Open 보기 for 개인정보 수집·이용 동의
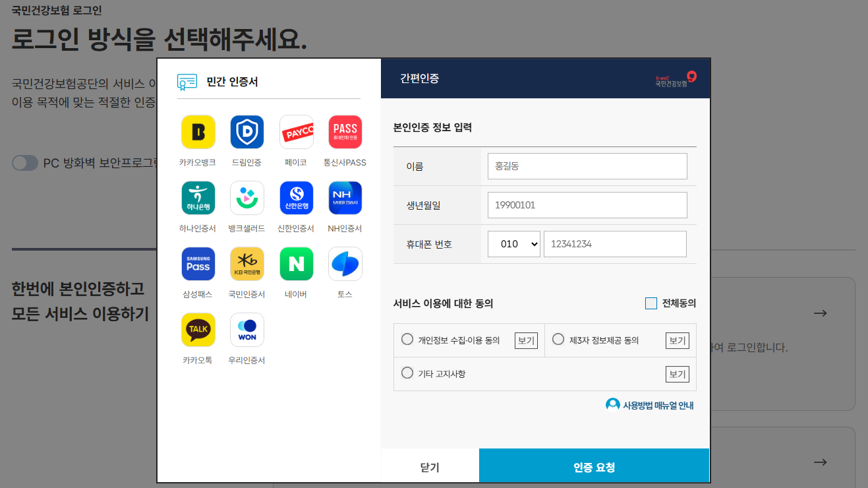868x488 pixels. pyautogui.click(x=527, y=341)
